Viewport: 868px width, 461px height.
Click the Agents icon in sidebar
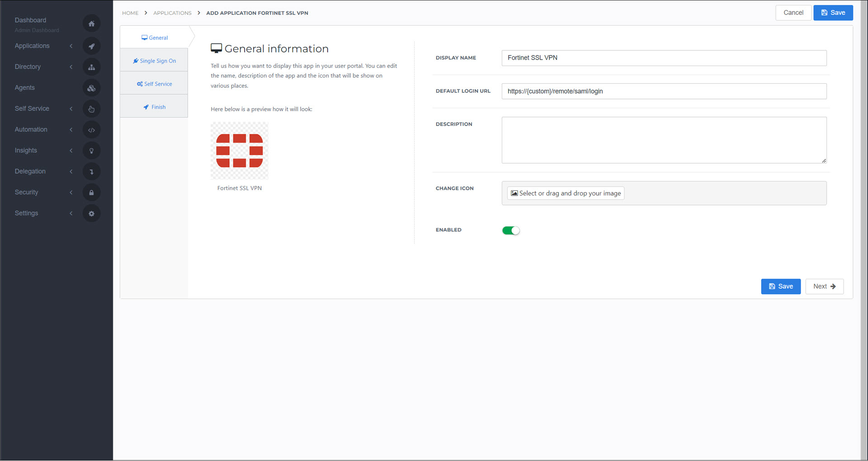(91, 88)
